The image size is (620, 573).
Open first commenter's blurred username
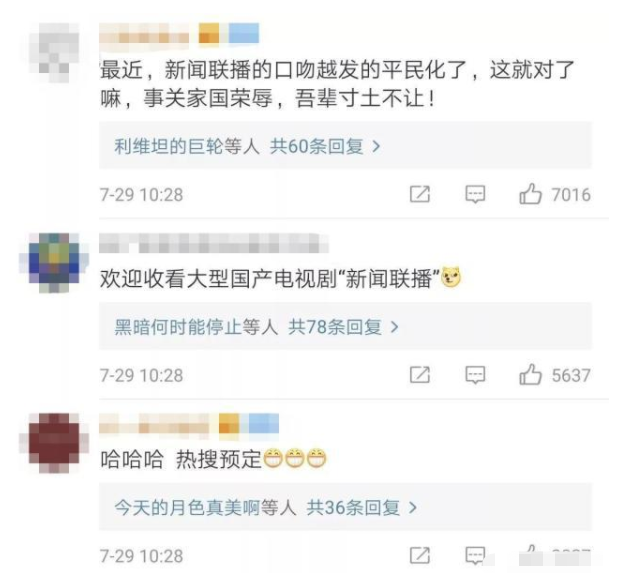tap(144, 34)
